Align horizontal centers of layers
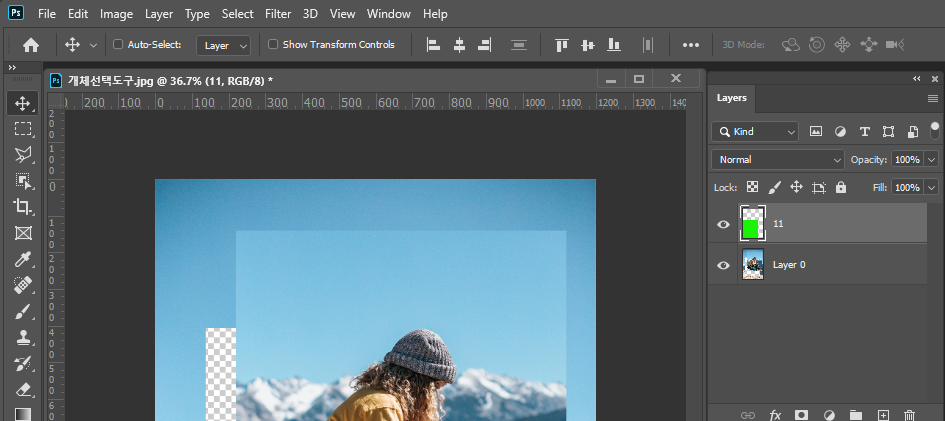 tap(459, 45)
